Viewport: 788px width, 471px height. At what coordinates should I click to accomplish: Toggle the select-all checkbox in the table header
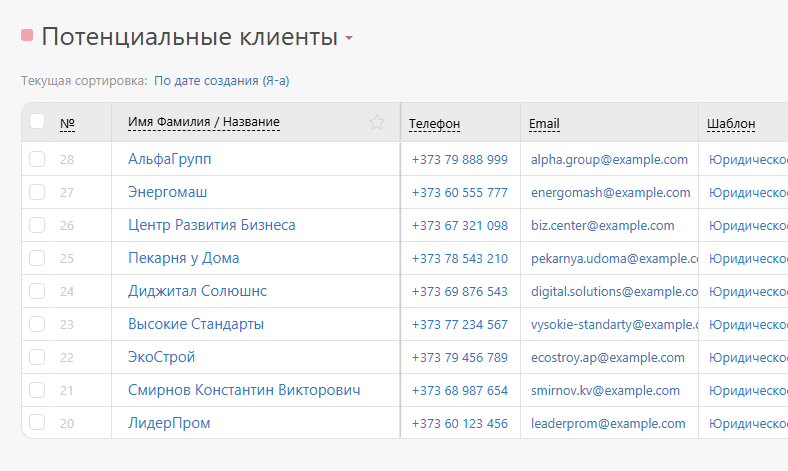[x=37, y=121]
